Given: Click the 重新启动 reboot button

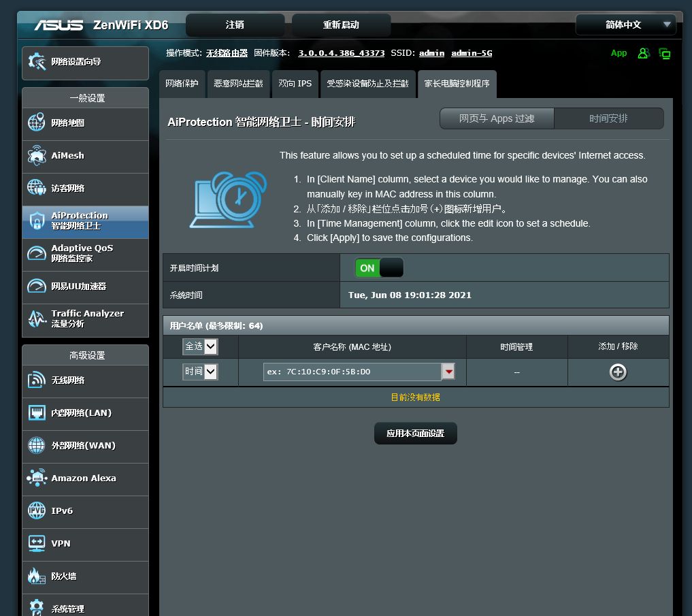Looking at the screenshot, I should tap(341, 25).
